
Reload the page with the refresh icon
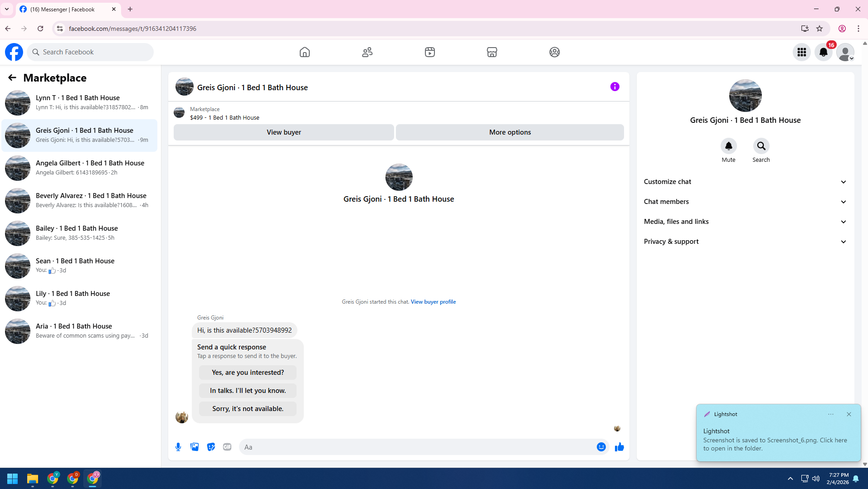pos(40,29)
